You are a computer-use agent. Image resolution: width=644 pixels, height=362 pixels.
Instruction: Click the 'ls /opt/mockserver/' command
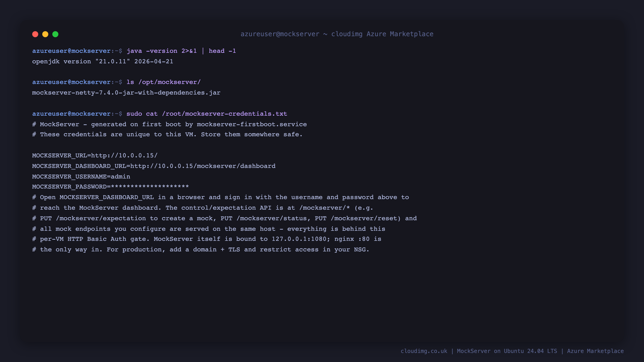(x=164, y=82)
